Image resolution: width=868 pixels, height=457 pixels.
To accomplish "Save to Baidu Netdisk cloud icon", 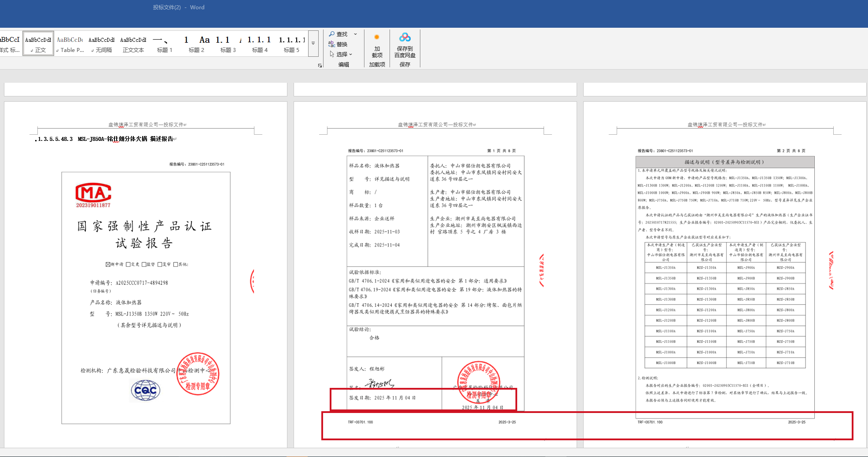I will click(405, 38).
